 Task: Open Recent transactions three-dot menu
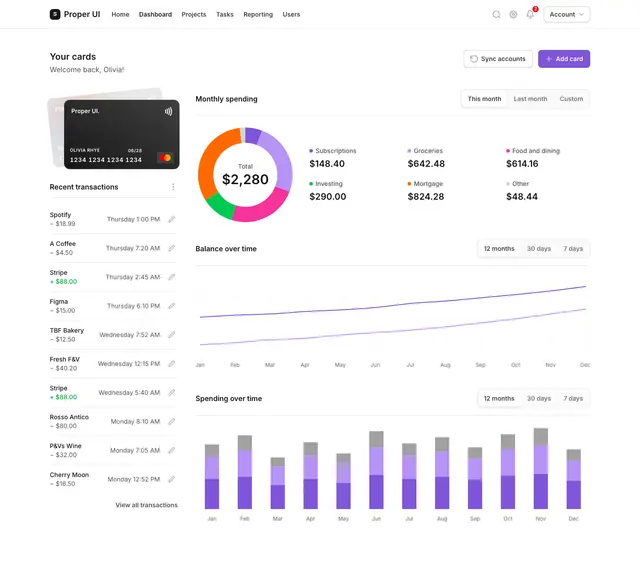(x=173, y=187)
